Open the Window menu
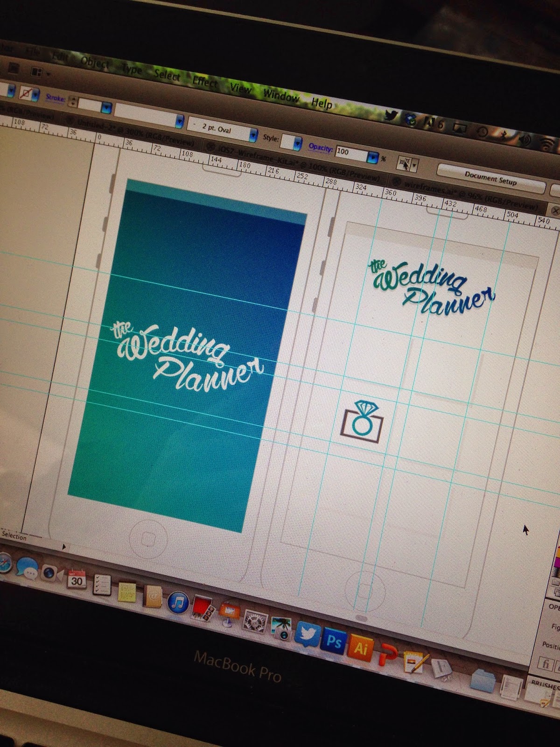 coord(281,95)
